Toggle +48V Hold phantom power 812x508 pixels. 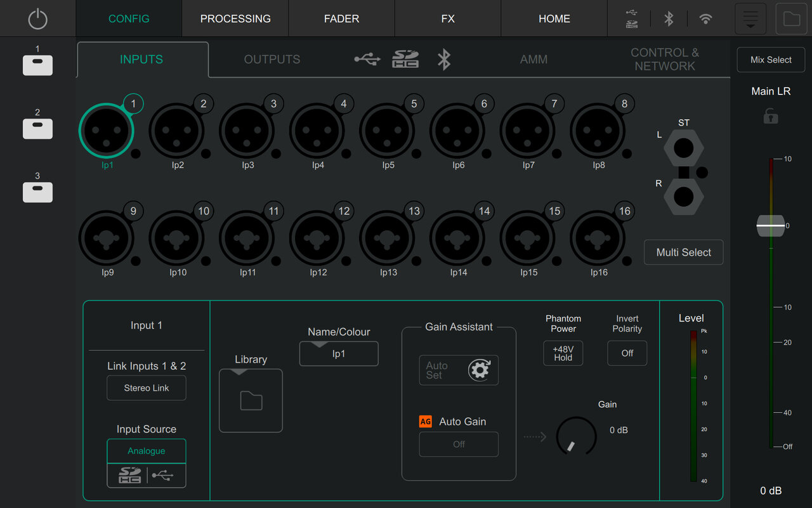(x=563, y=353)
